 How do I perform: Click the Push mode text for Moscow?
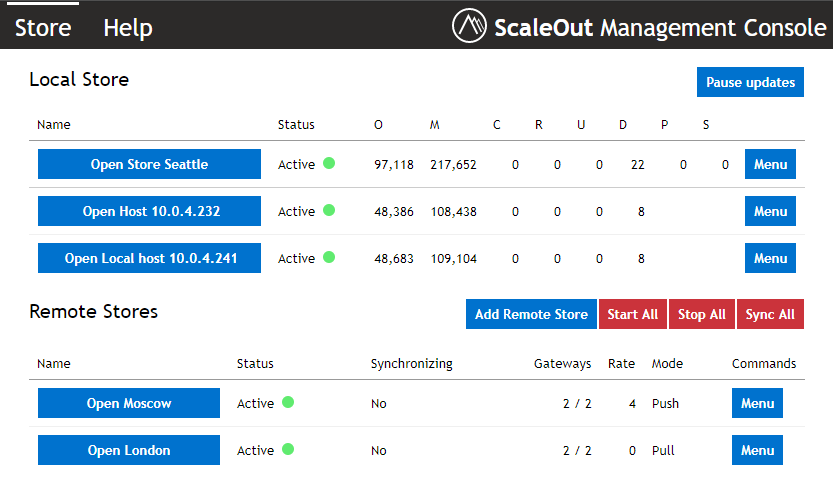pyautogui.click(x=665, y=404)
